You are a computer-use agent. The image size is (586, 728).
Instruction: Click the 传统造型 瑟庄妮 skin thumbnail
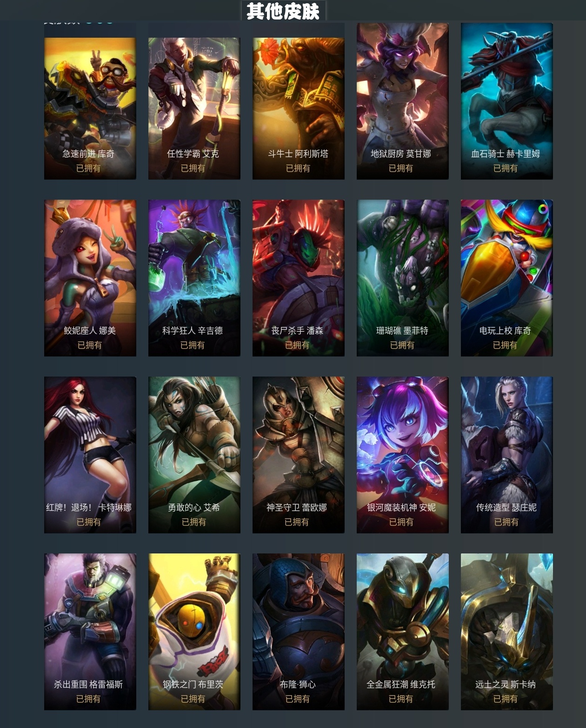coord(507,455)
